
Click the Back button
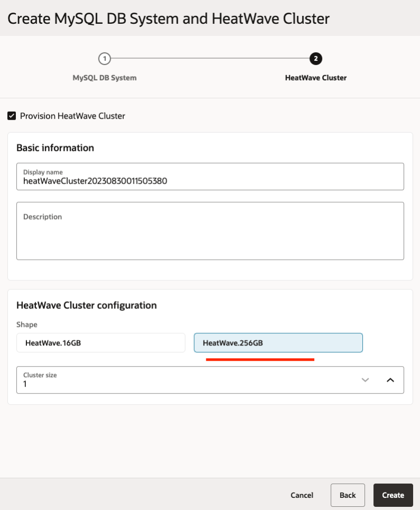tap(348, 495)
